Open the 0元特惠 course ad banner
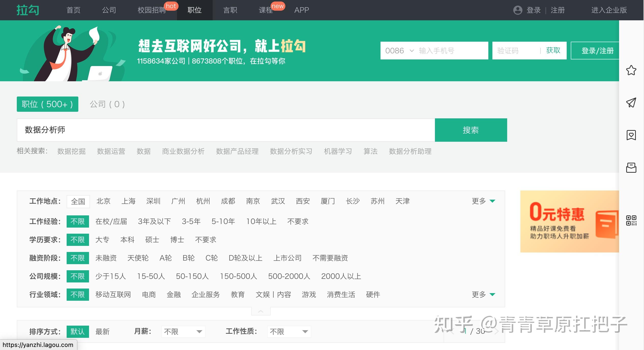This screenshot has height=350, width=644. pos(569,221)
